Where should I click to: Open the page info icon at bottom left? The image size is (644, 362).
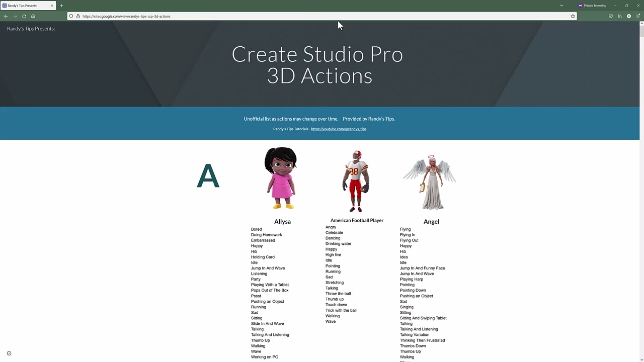coord(9,353)
